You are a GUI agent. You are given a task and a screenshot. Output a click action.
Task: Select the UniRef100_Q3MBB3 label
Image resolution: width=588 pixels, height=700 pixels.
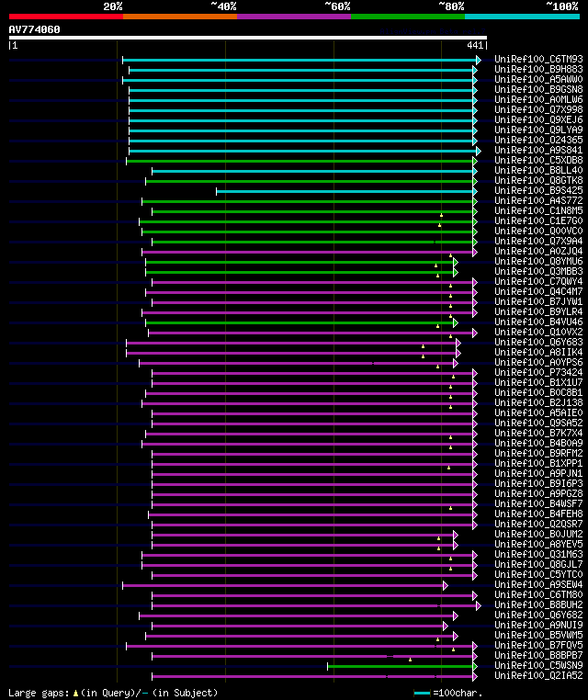[538, 271]
